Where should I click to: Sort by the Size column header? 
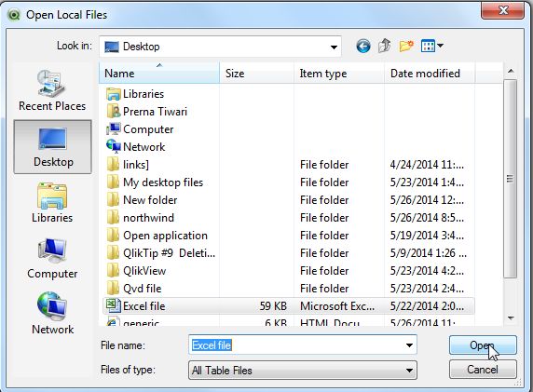[256, 73]
